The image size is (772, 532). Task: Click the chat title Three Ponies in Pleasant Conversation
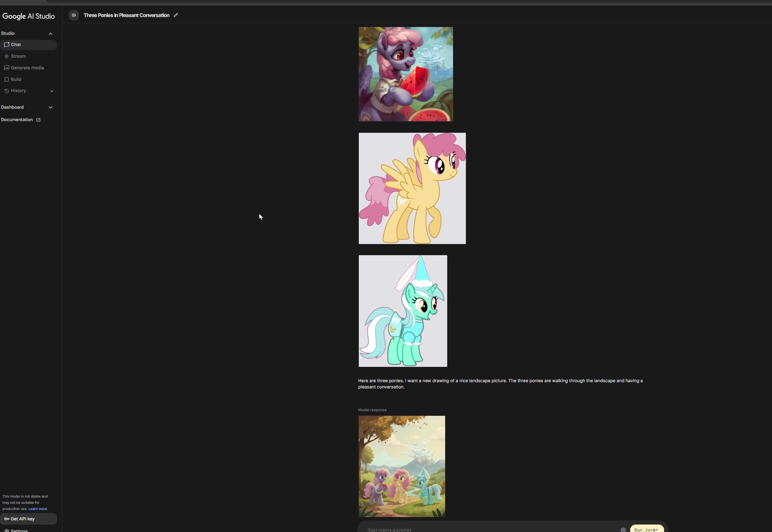(127, 15)
